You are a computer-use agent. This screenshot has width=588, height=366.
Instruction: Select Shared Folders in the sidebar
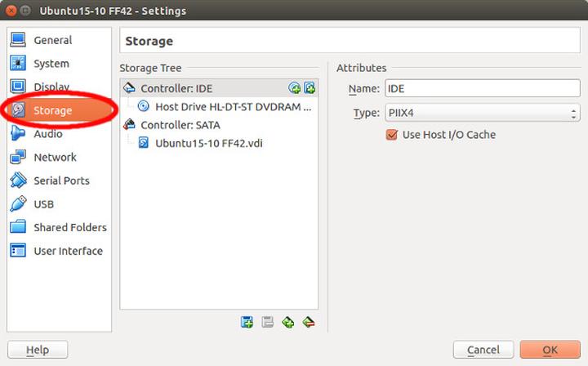point(69,227)
